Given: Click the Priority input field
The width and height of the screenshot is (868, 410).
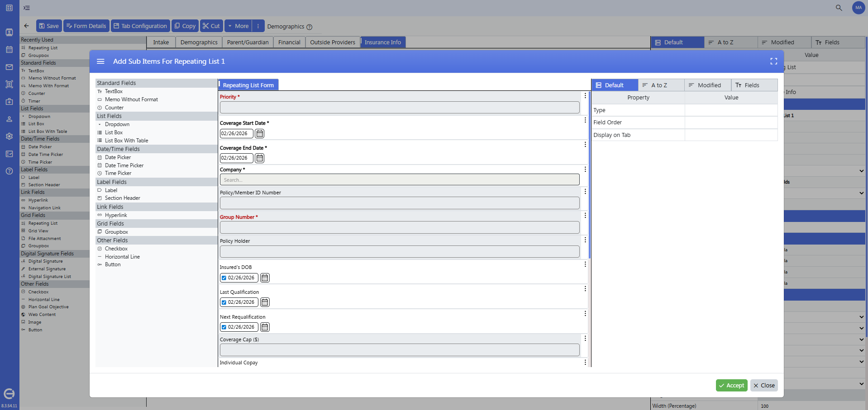Looking at the screenshot, I should 400,107.
